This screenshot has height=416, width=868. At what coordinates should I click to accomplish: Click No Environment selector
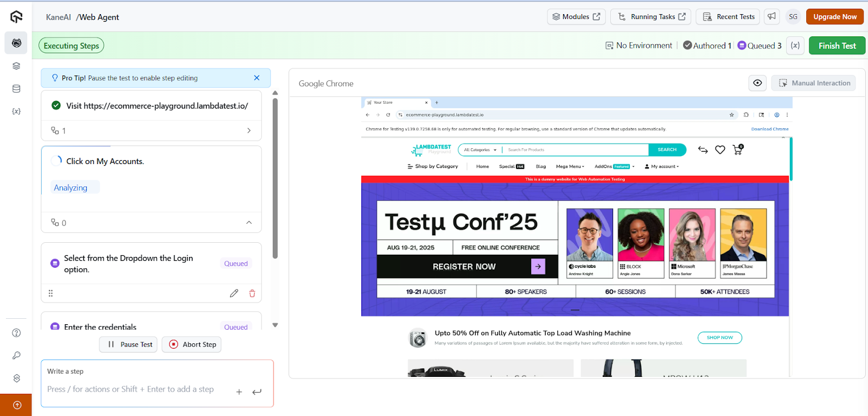(x=639, y=46)
